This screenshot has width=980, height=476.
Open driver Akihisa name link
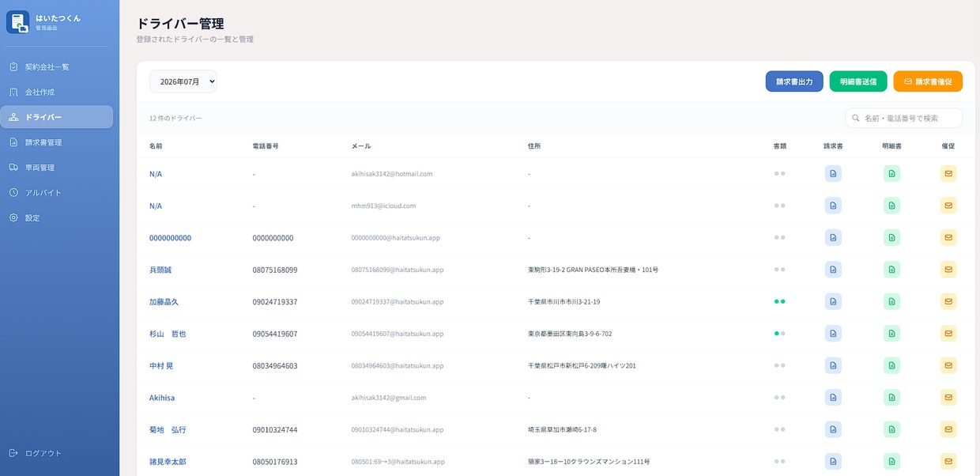click(x=162, y=398)
